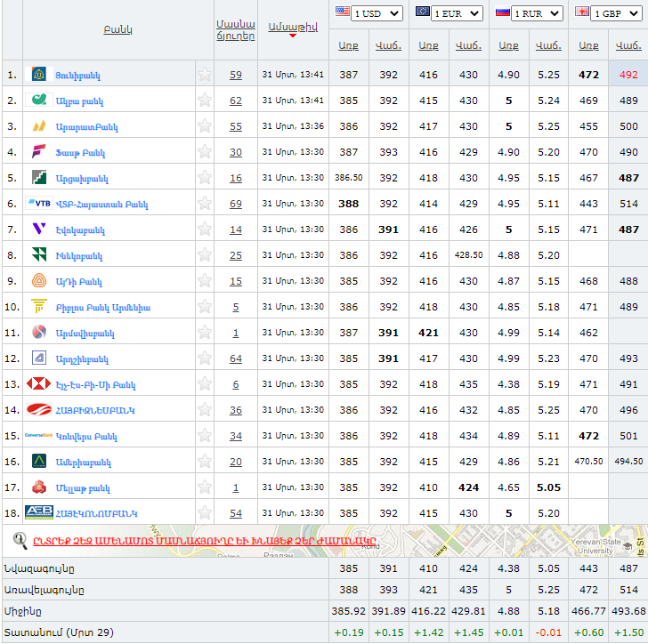The image size is (648, 644).
Task: Click the EU flag icon
Action: pos(422,12)
